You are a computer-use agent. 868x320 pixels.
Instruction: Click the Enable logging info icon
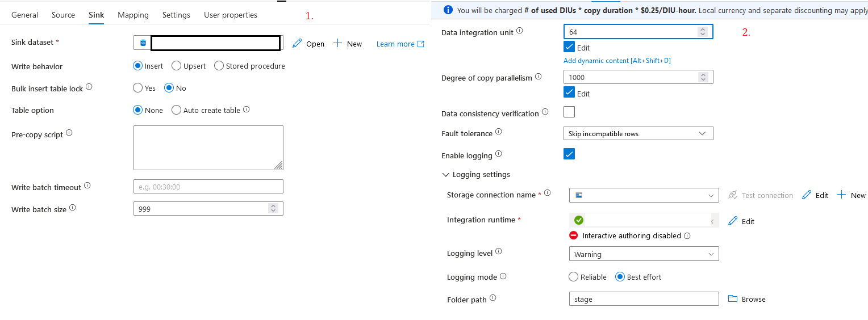coord(499,153)
